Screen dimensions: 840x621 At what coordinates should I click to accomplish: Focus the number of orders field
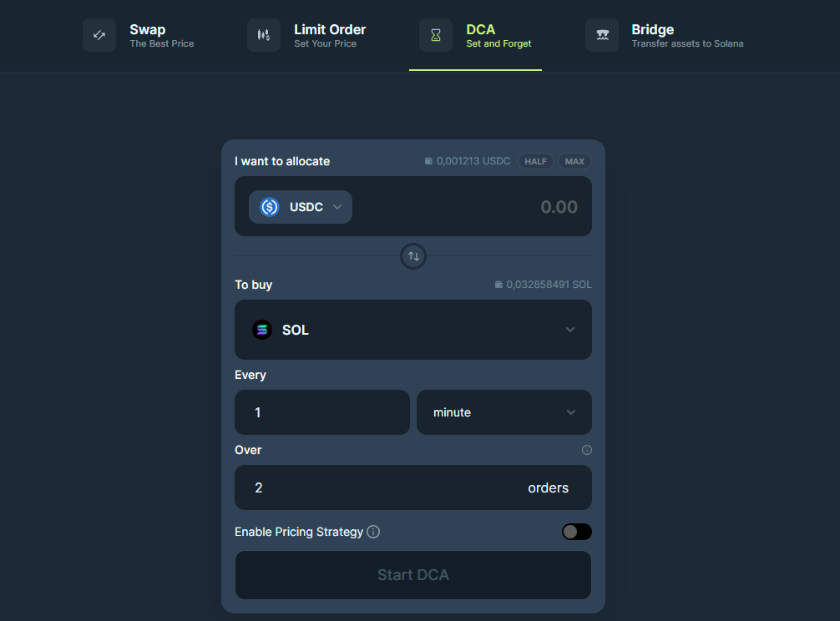point(413,487)
